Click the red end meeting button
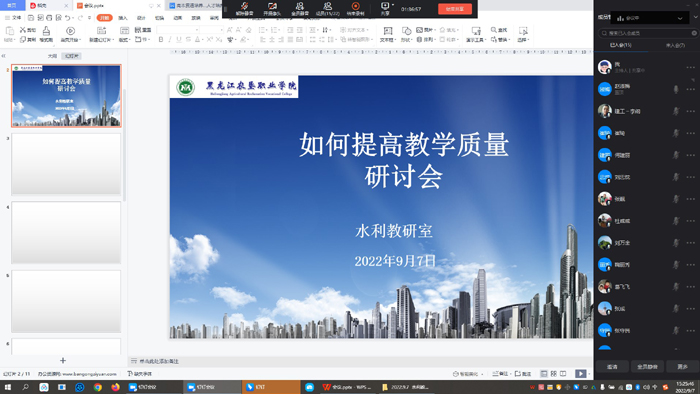 (454, 9)
